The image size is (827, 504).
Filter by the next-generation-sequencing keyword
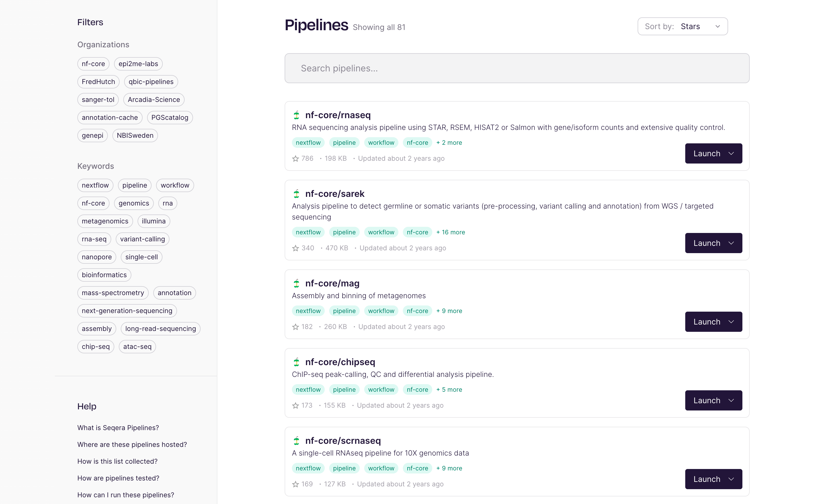click(x=127, y=311)
